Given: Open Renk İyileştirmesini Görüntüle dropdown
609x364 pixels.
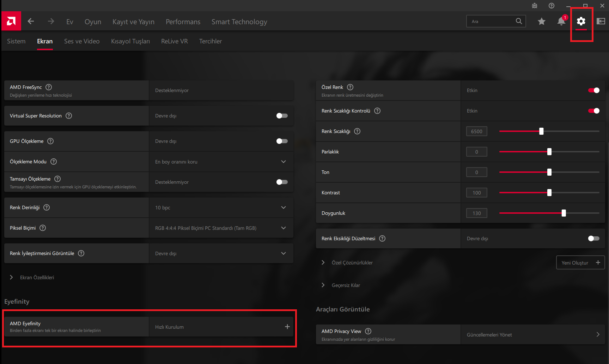Looking at the screenshot, I should pos(221,253).
